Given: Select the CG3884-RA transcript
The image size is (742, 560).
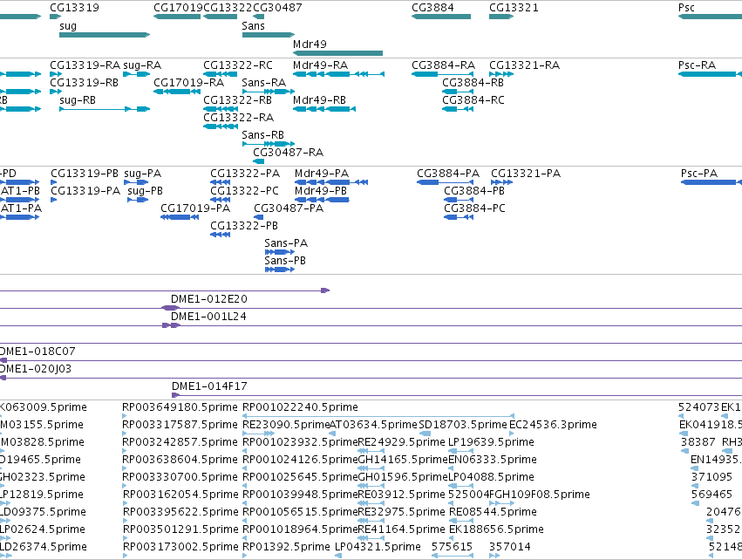Looking at the screenshot, I should [442, 74].
